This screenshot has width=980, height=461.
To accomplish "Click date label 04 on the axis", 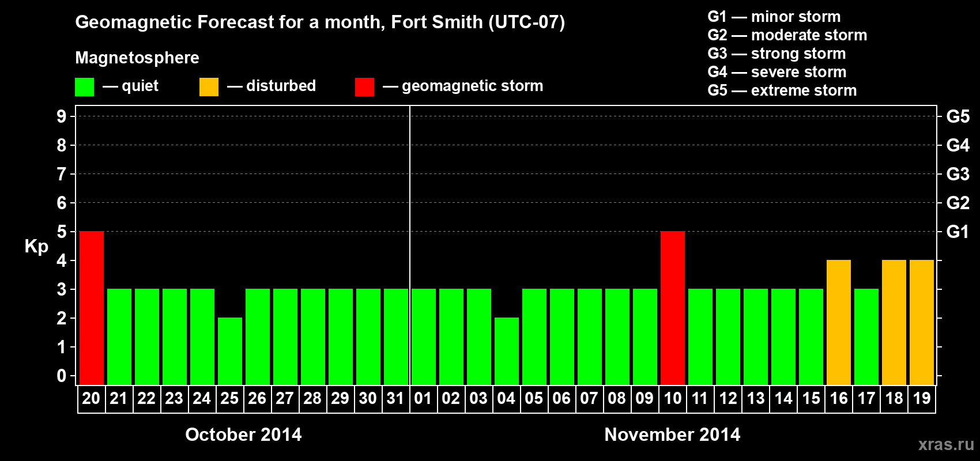I will (x=506, y=398).
